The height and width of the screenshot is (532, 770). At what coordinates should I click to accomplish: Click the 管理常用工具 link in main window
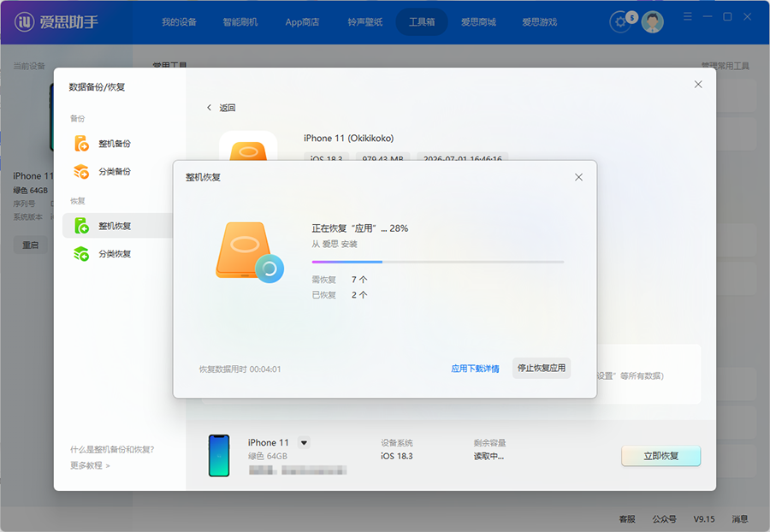click(726, 66)
